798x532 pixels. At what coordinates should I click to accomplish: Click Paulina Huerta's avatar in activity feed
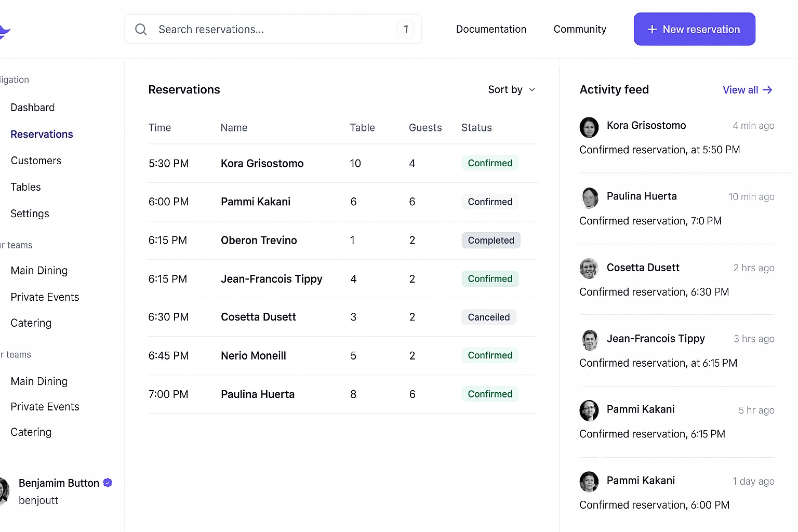tap(589, 198)
